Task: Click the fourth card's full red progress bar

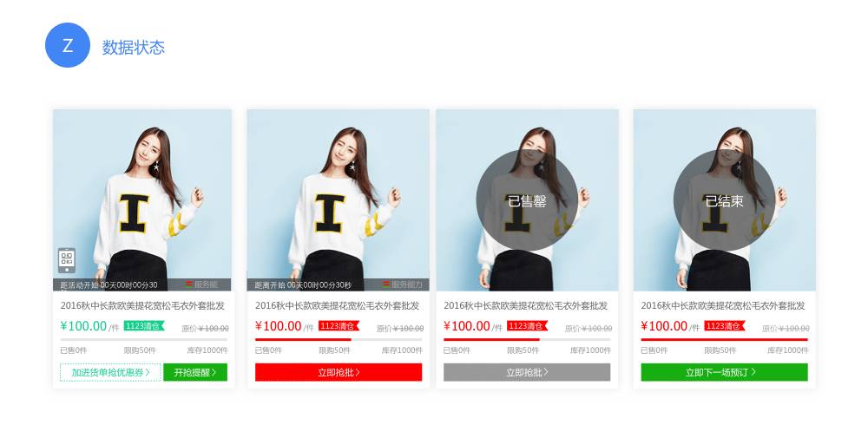Action: (724, 339)
